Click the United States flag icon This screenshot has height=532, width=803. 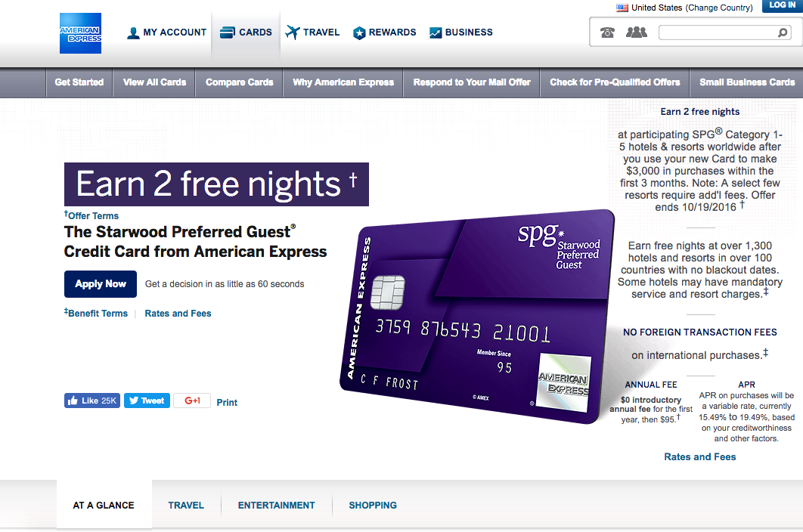click(x=622, y=8)
